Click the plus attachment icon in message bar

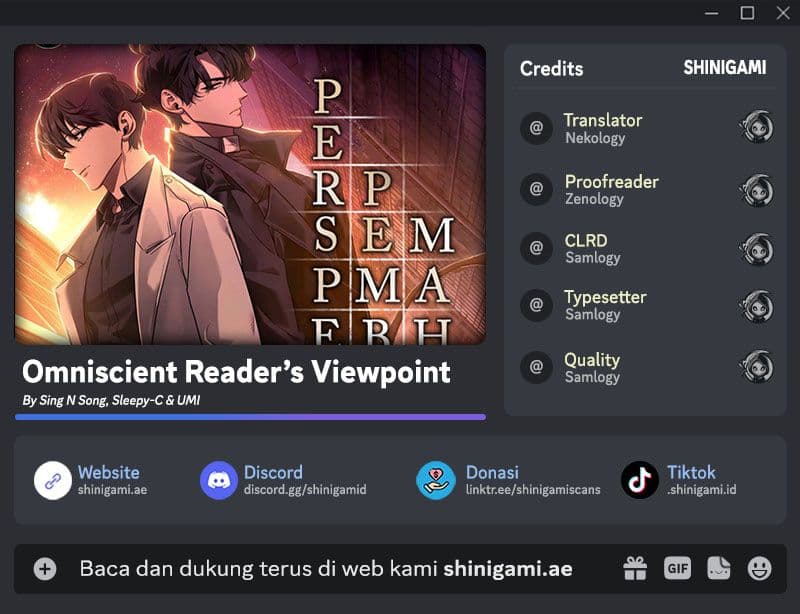[45, 569]
